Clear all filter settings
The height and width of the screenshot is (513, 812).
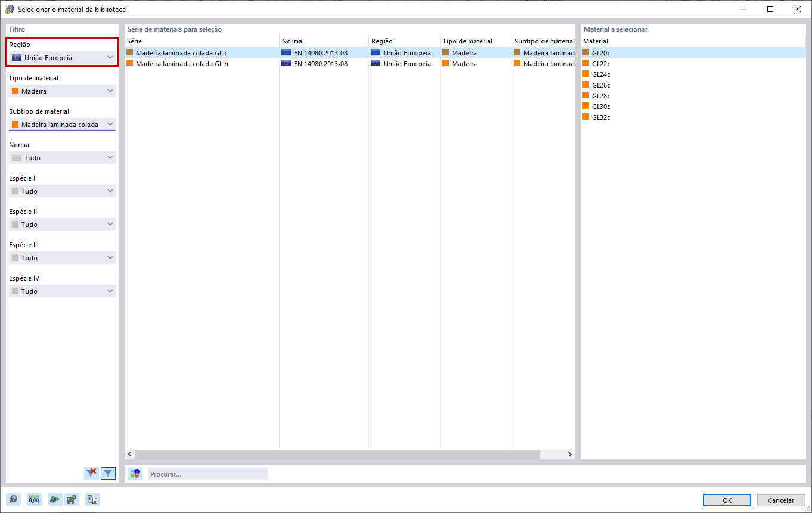pos(91,472)
